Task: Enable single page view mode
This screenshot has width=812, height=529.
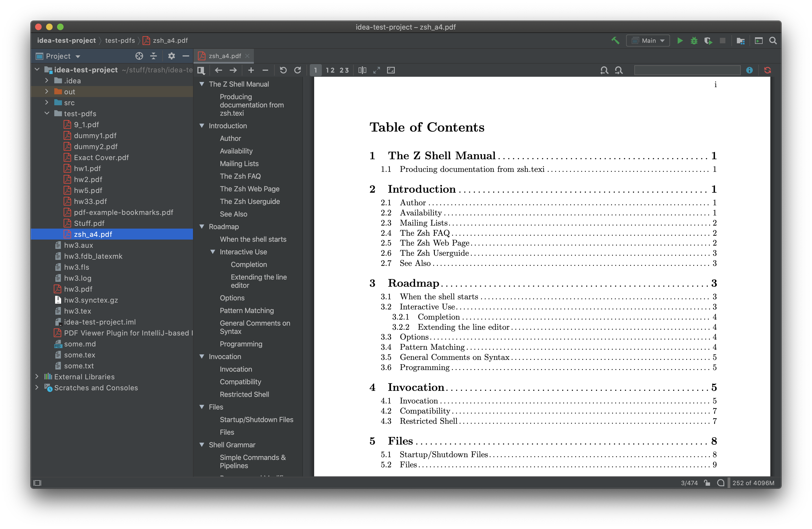Action: [316, 70]
